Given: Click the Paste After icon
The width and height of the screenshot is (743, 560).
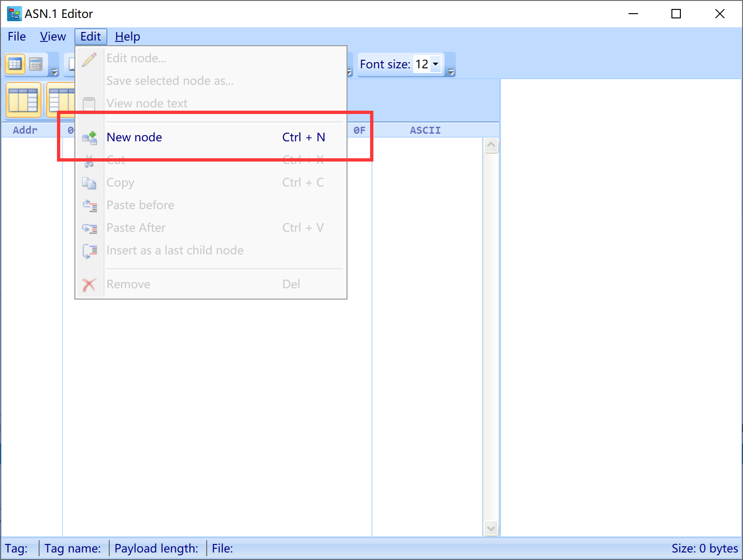Looking at the screenshot, I should click(x=89, y=228).
